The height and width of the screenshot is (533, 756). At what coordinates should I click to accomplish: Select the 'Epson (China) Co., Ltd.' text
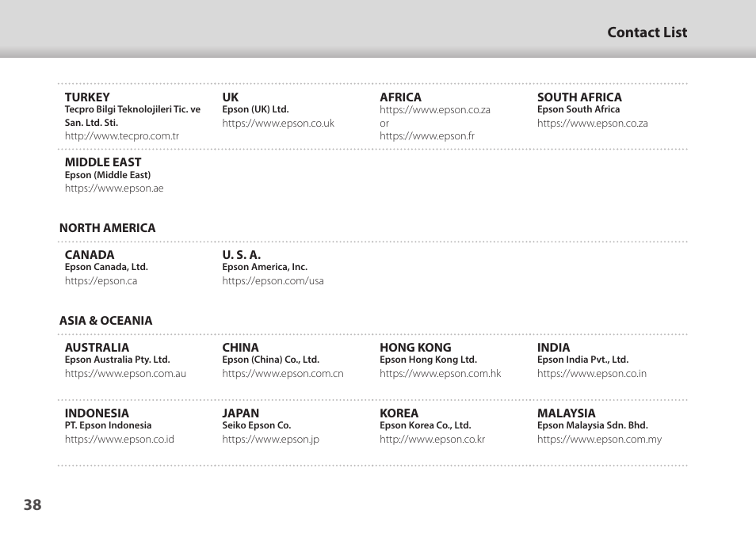[x=271, y=360]
